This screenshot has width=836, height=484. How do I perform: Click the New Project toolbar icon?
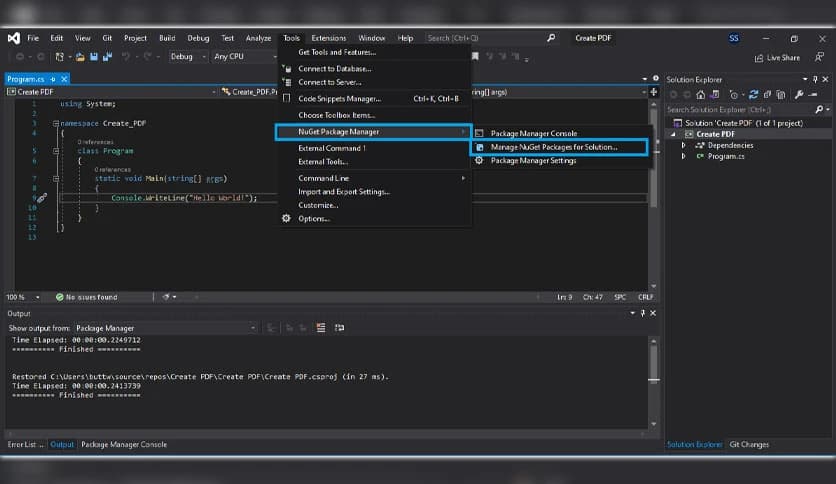tap(59, 57)
